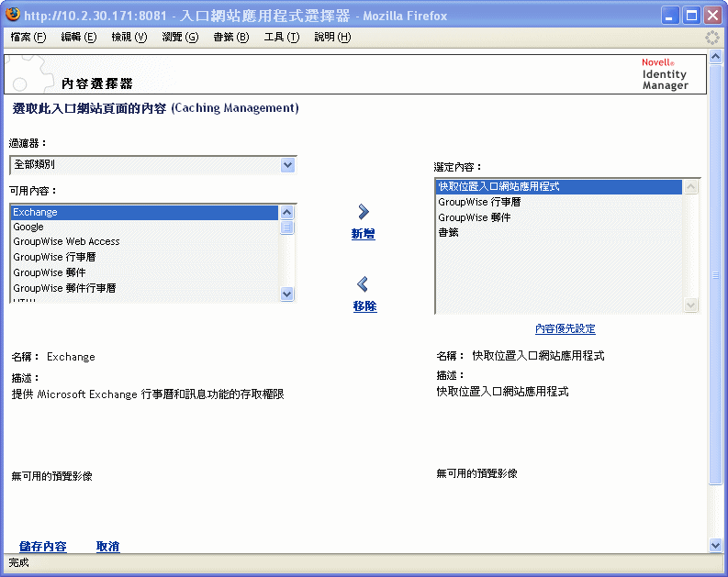This screenshot has height=577, width=728.
Task: Open the 書籤 (B) menu
Action: [x=231, y=37]
